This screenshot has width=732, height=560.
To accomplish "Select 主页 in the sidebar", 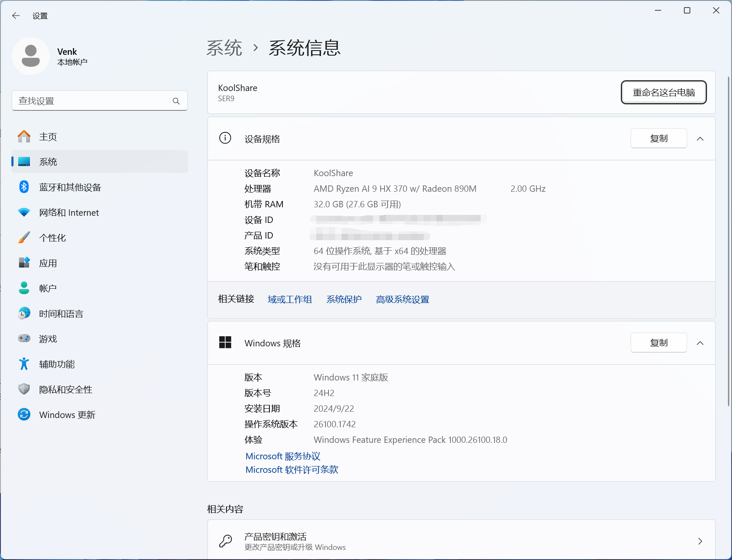I will [48, 137].
